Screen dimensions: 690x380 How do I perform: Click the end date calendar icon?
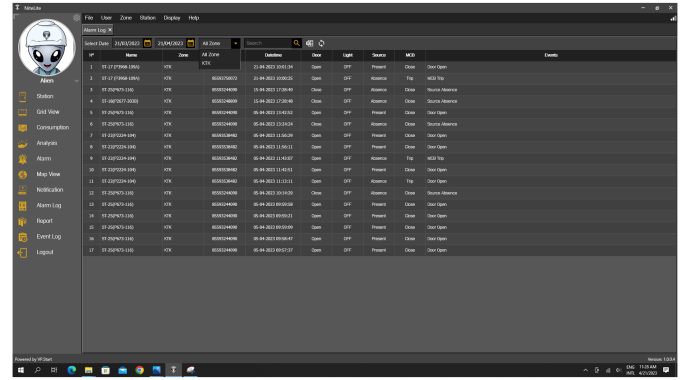(x=191, y=43)
